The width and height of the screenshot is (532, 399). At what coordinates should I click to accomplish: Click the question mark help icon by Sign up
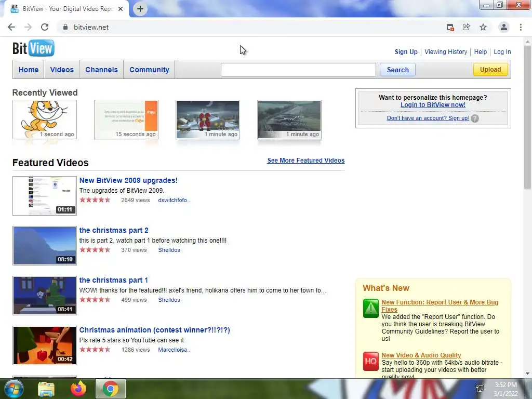tap(475, 118)
